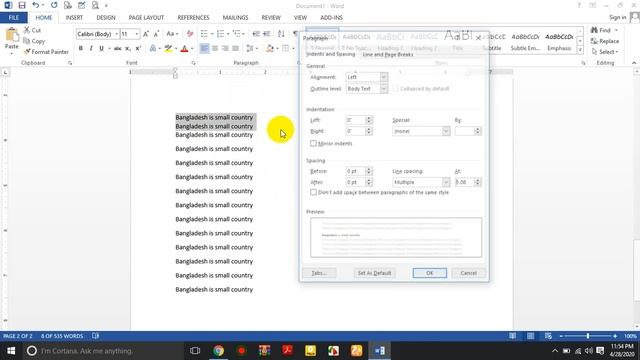Click OK in Paragraph dialog
640x360 pixels.
(x=429, y=273)
